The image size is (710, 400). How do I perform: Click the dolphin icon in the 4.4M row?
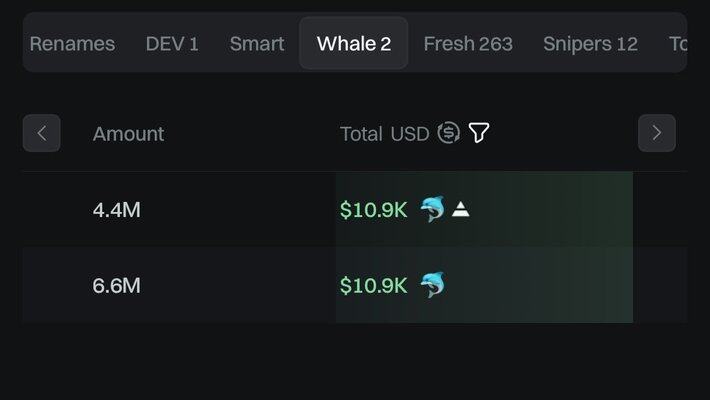[432, 209]
